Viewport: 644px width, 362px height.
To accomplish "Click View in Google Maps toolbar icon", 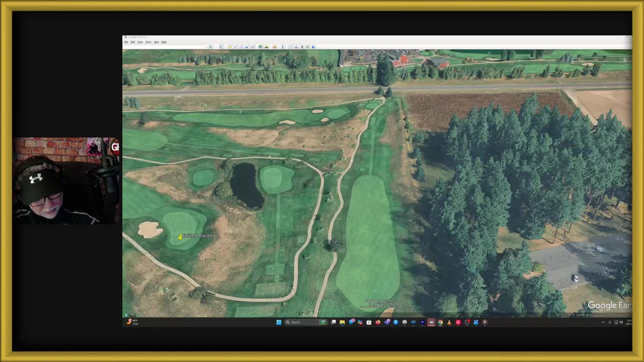I will [x=307, y=46].
